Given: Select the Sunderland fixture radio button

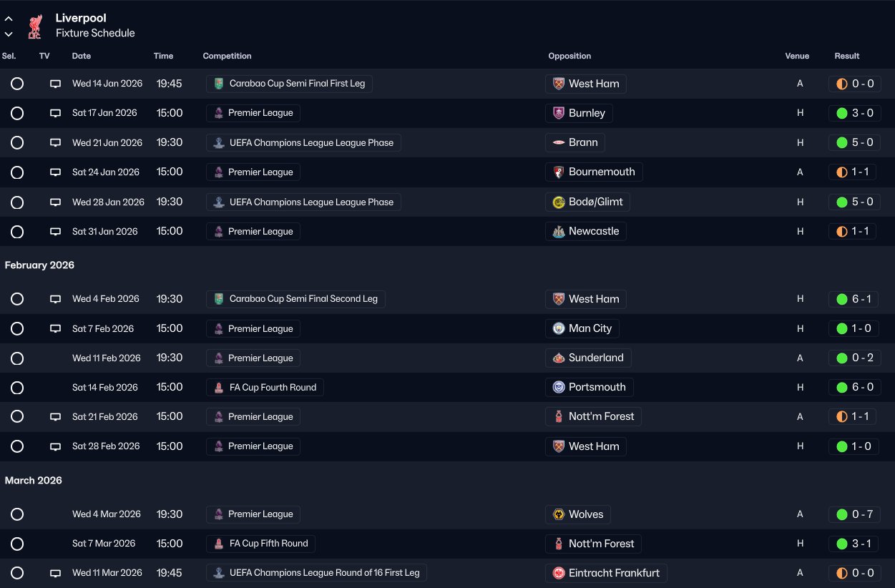Looking at the screenshot, I should (x=17, y=358).
